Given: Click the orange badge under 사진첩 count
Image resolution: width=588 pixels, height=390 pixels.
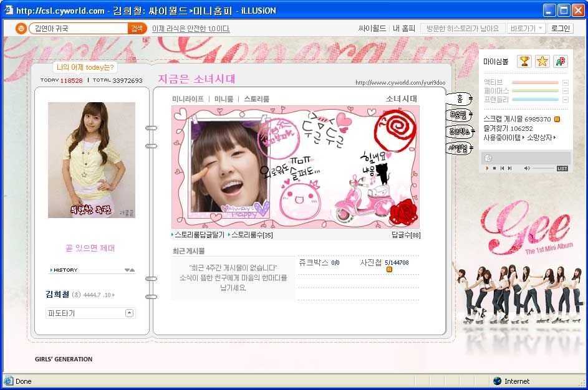Looking at the screenshot, I should coord(389,269).
